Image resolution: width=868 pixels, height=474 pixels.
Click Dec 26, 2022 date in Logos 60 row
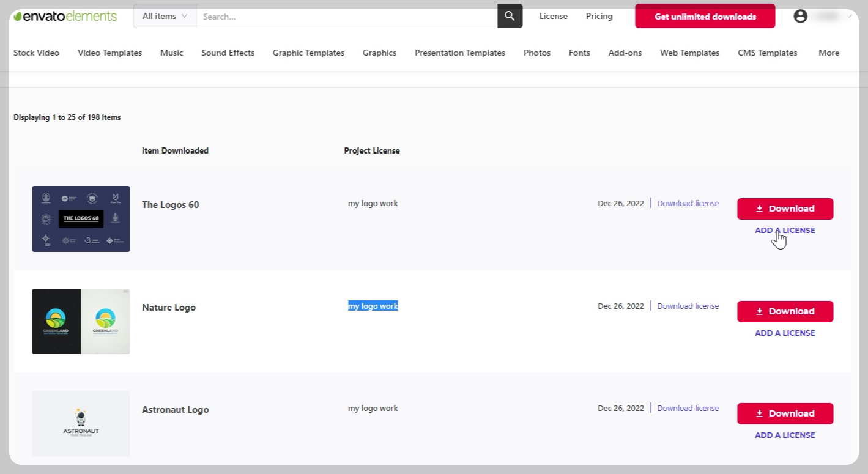pos(621,204)
